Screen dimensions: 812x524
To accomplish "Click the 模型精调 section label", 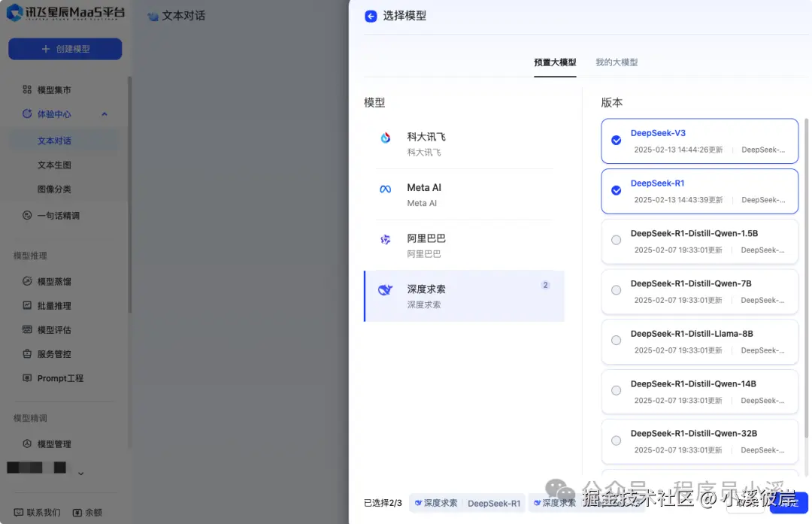I will tap(30, 418).
